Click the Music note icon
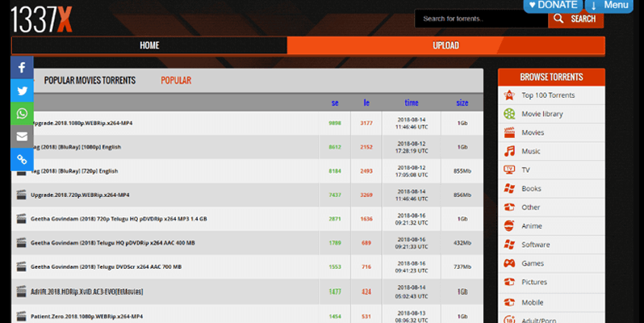Image resolution: width=644 pixels, height=323 pixels. pyautogui.click(x=509, y=151)
